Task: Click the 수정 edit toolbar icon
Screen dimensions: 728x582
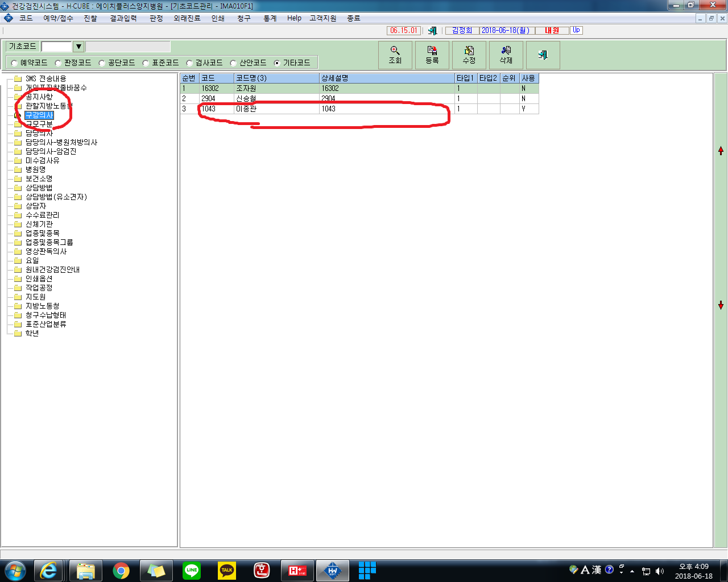Action: (x=469, y=55)
